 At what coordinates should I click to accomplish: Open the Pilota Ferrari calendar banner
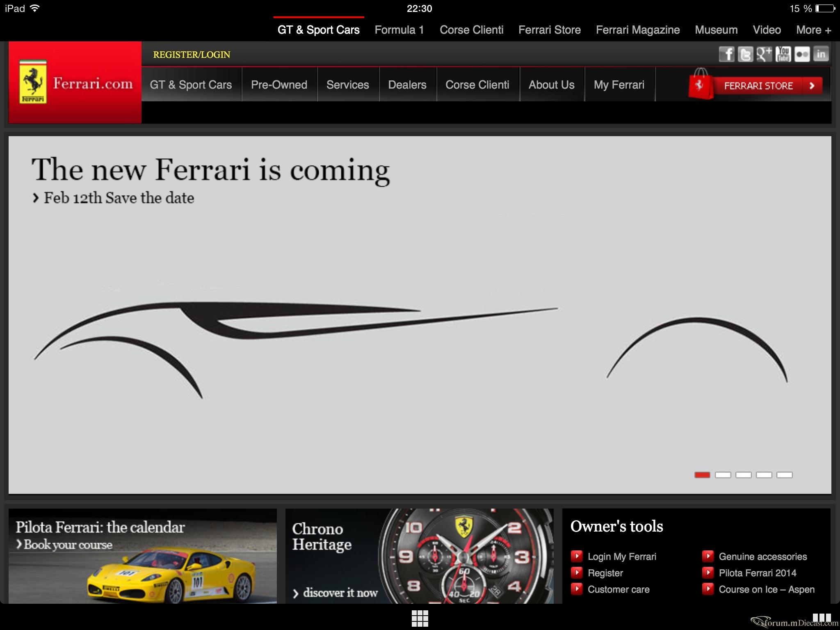143,556
